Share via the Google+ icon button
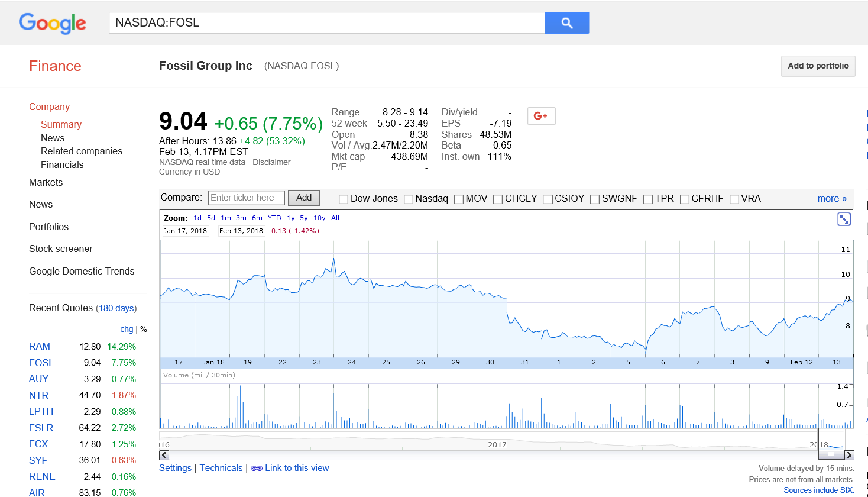The height and width of the screenshot is (497, 868). (541, 116)
